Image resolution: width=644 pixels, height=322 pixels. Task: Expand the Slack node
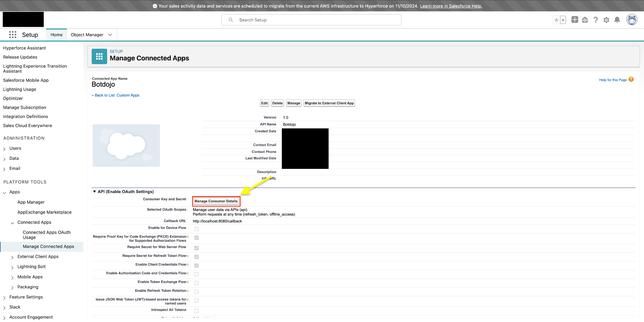click(x=4, y=308)
